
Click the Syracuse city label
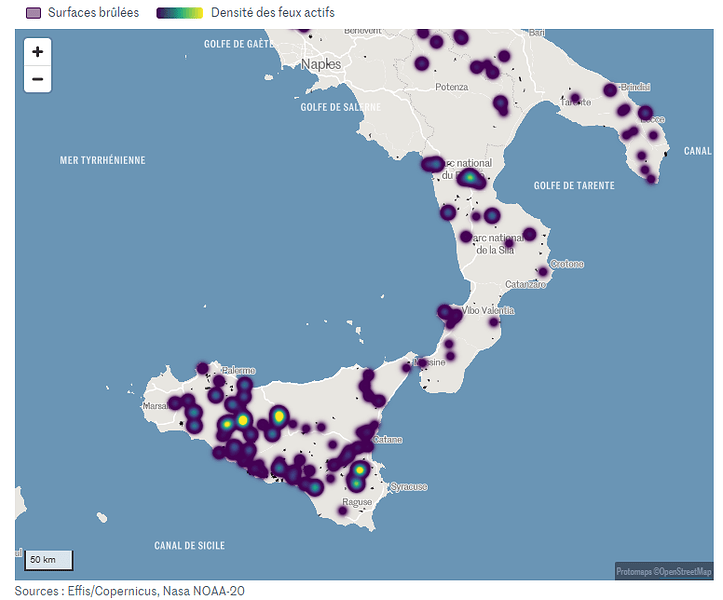point(409,487)
